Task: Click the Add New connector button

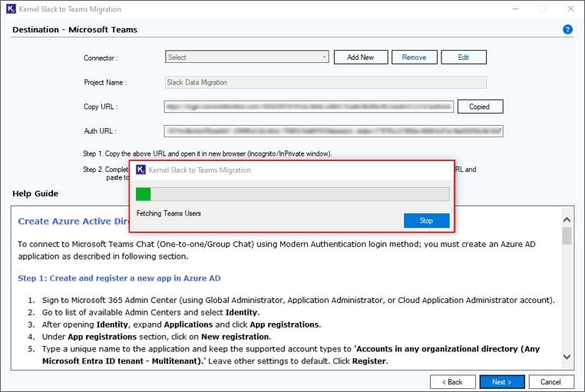Action: point(360,57)
